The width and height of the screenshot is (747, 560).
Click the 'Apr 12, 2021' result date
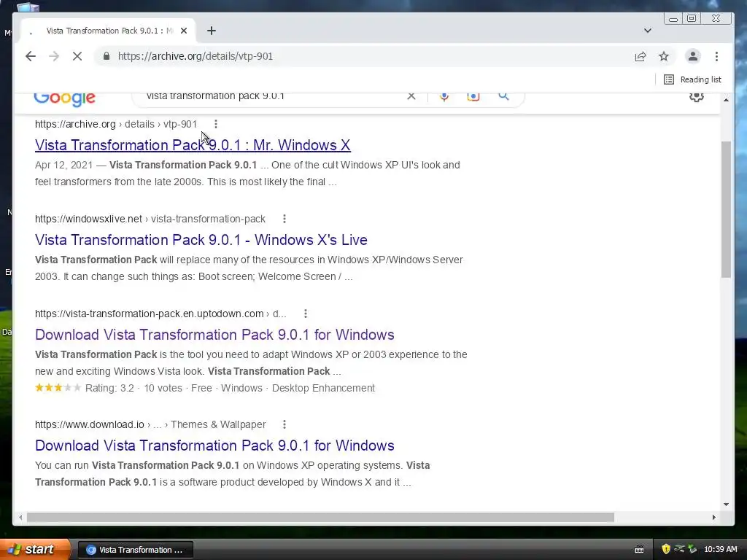click(64, 165)
